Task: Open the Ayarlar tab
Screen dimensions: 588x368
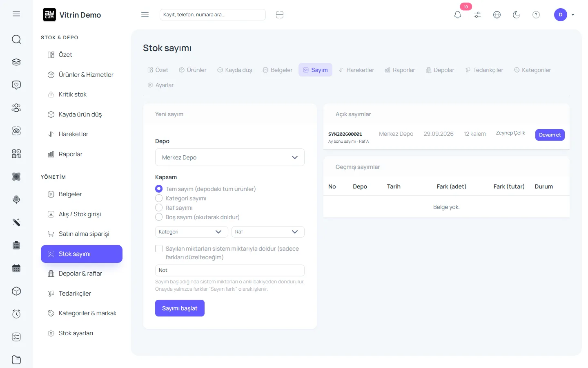Action: pos(160,85)
